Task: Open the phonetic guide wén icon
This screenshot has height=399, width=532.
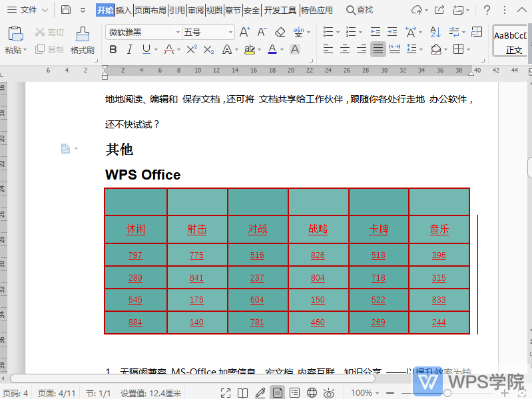Action: click(298, 32)
